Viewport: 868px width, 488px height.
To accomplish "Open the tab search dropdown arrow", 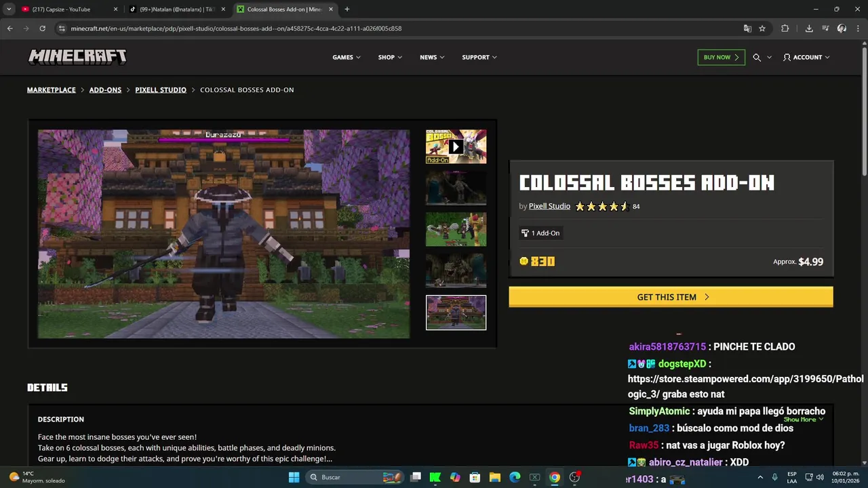I will click(x=9, y=9).
